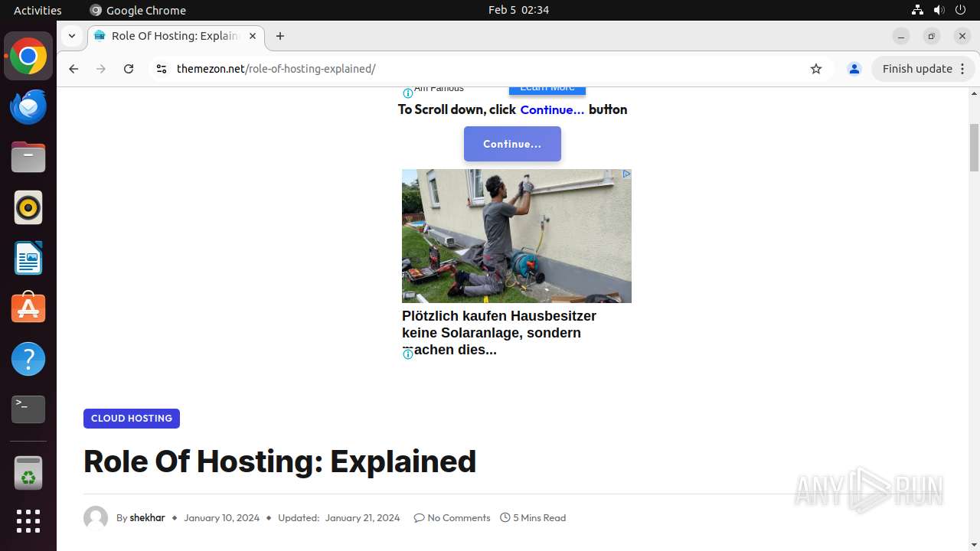Open the Trash dock icon
Screen dimensions: 980x551
[x=28, y=473]
